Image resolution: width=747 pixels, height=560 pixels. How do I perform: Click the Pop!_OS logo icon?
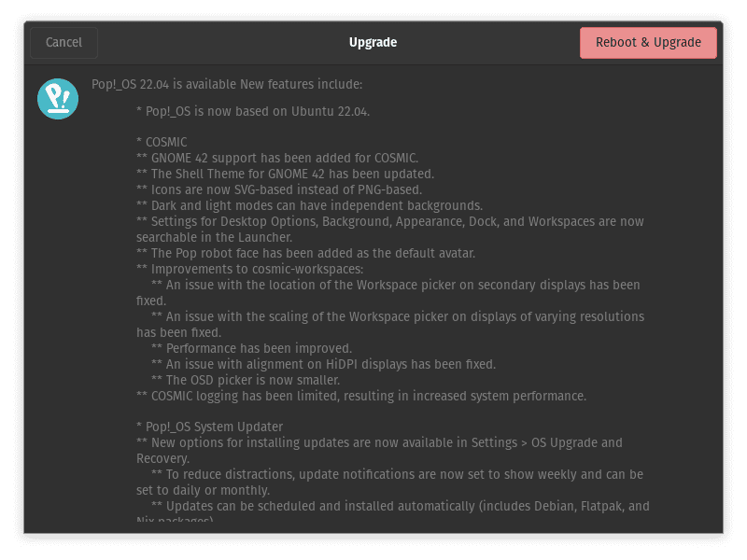click(x=58, y=99)
